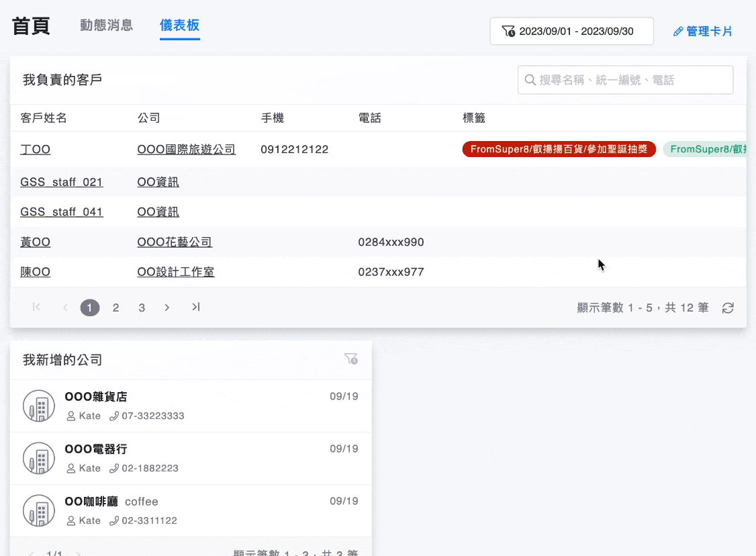This screenshot has height=556, width=756.
Task: Switch to the 動態消息 tab
Action: 106,25
